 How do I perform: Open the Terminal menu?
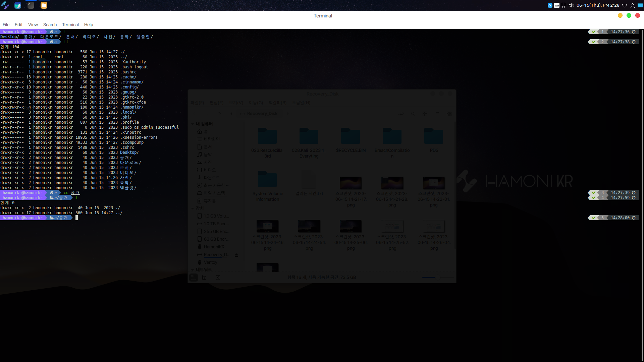[70, 25]
